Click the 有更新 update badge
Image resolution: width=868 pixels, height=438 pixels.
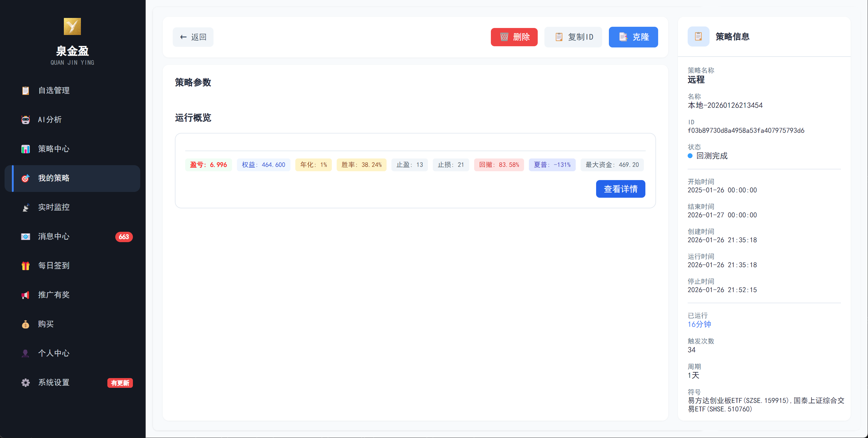(x=120, y=383)
